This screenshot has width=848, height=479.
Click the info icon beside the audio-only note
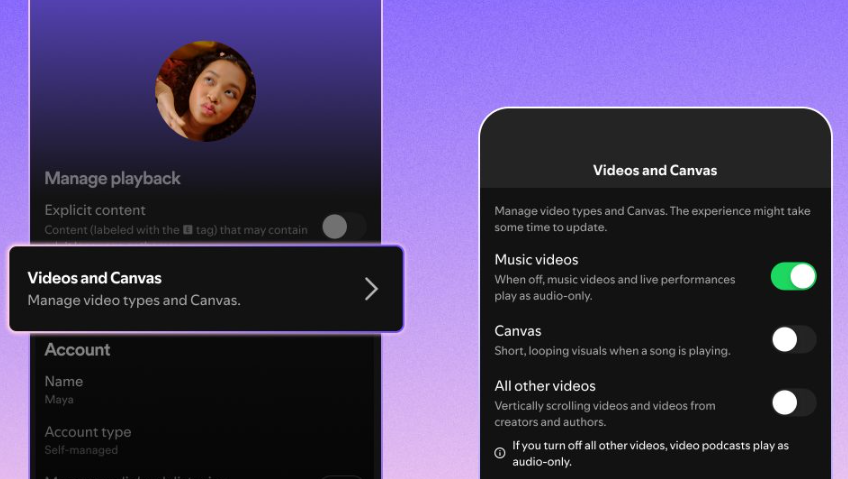point(500,453)
